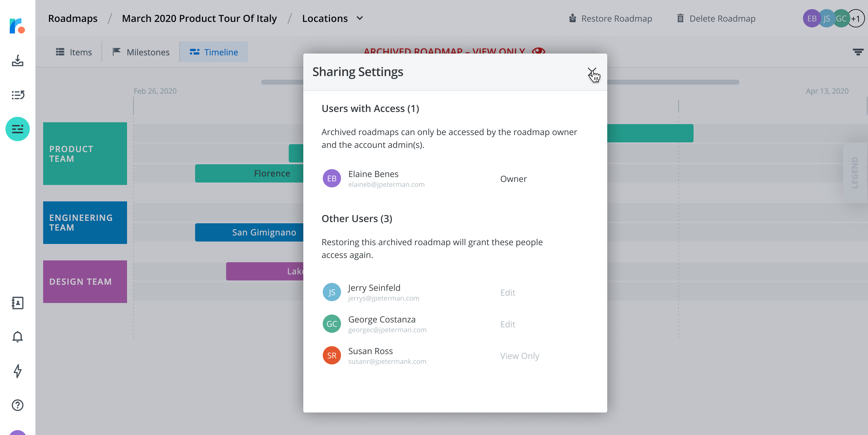Click susanr@jpetermank.com email text
The width and height of the screenshot is (868, 435).
tap(387, 361)
